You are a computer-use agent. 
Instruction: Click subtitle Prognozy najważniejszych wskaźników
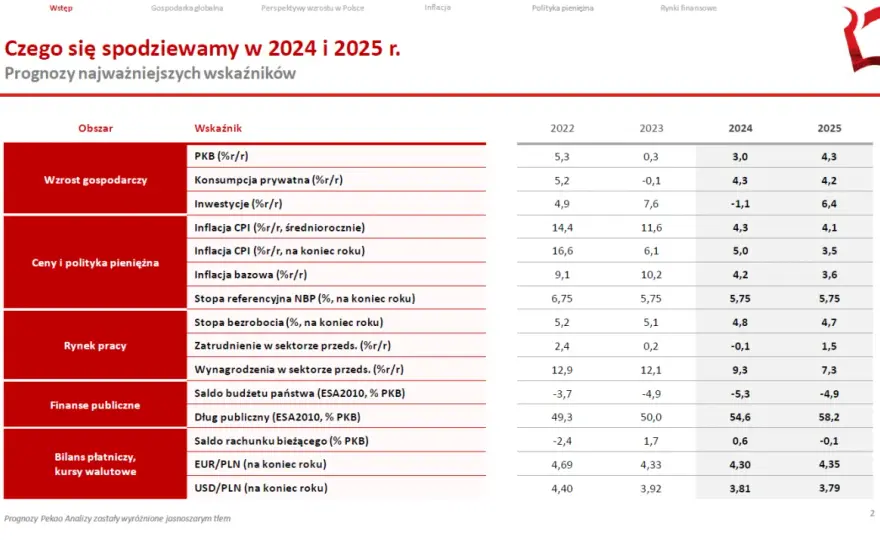pos(150,74)
